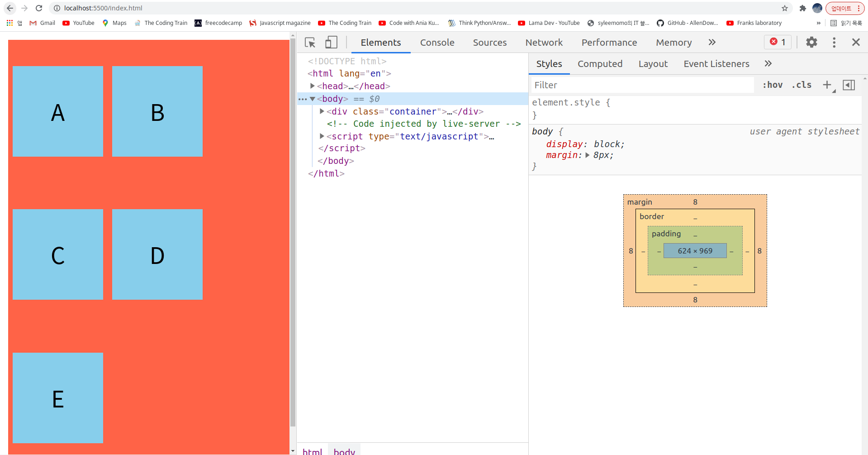Open the Think Python/Answ... bookmark

479,23
